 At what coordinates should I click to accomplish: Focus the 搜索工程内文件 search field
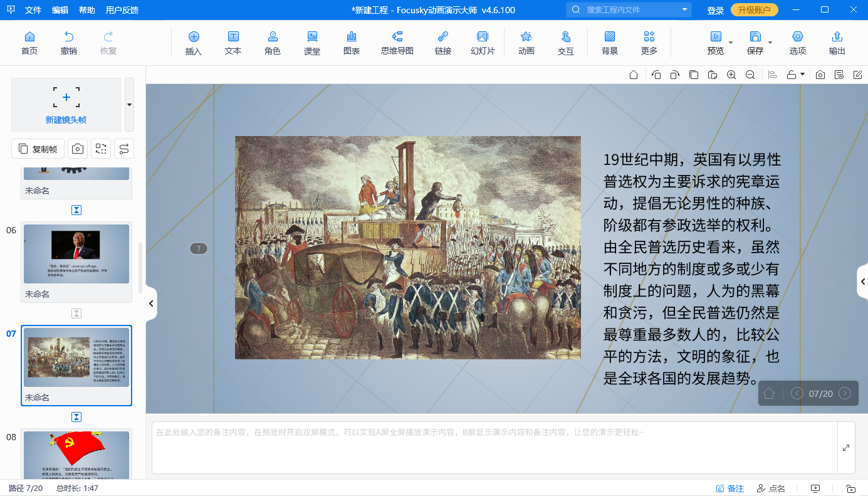[630, 10]
